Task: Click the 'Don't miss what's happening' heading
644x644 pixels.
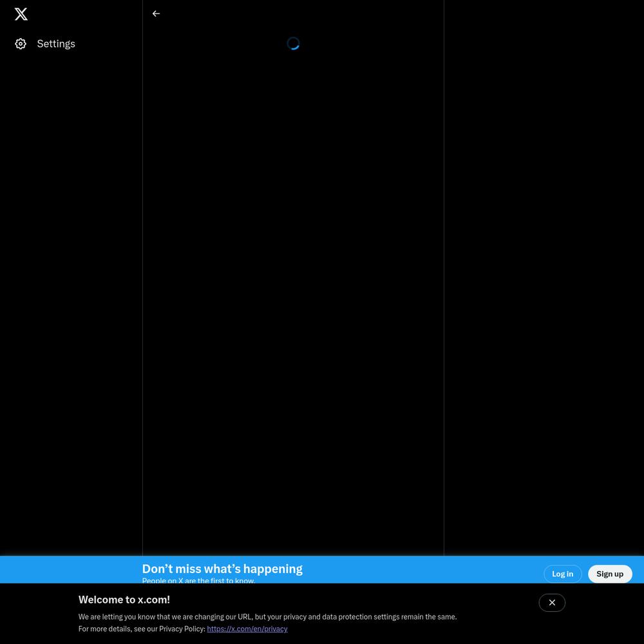Action: 222,569
